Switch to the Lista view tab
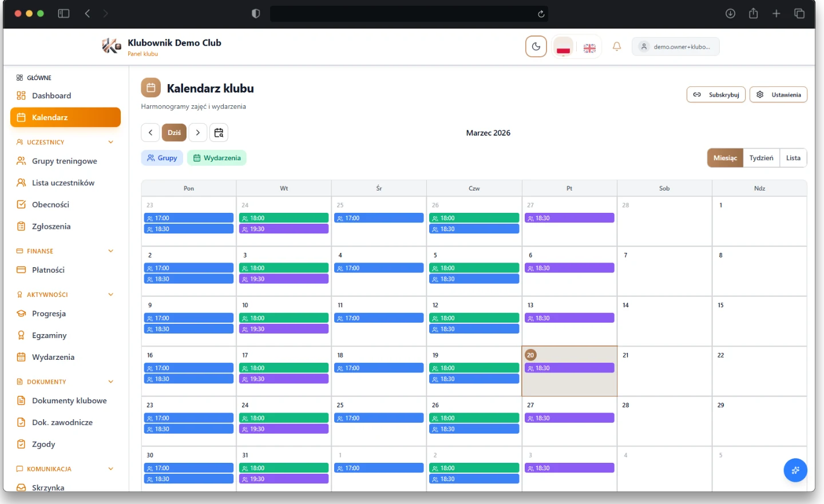The height and width of the screenshot is (504, 824). 793,158
